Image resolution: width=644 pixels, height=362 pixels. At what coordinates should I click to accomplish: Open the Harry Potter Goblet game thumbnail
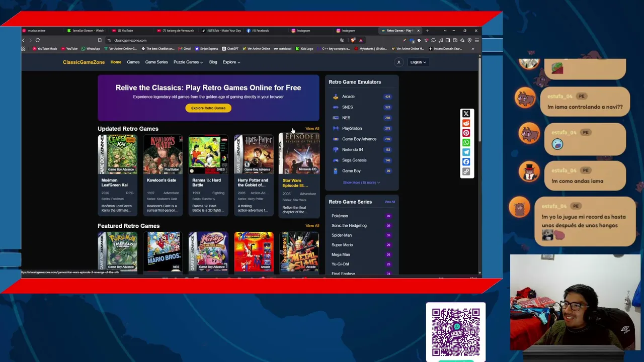[x=254, y=154]
